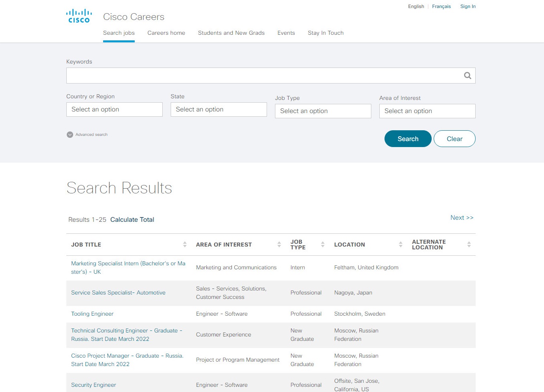Go to Careers home tab
Viewport: 544px width, 392px height.
pyautogui.click(x=166, y=33)
